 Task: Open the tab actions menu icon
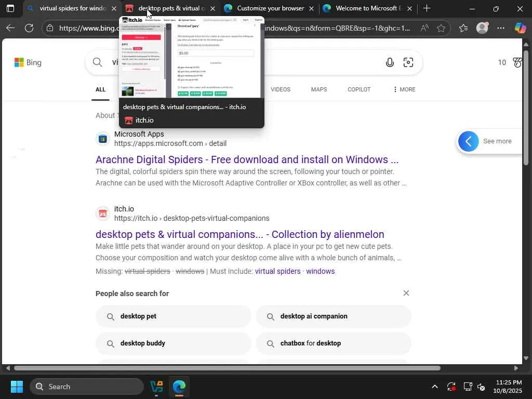(10, 8)
